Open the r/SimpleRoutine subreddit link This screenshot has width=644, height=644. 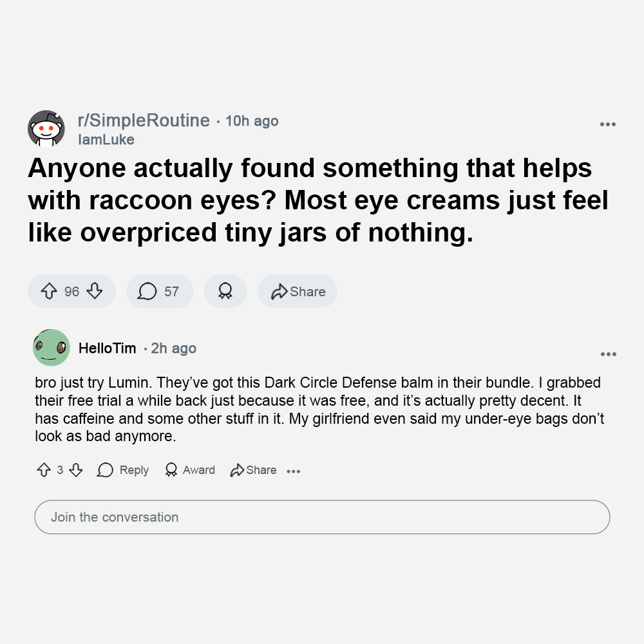(x=144, y=120)
